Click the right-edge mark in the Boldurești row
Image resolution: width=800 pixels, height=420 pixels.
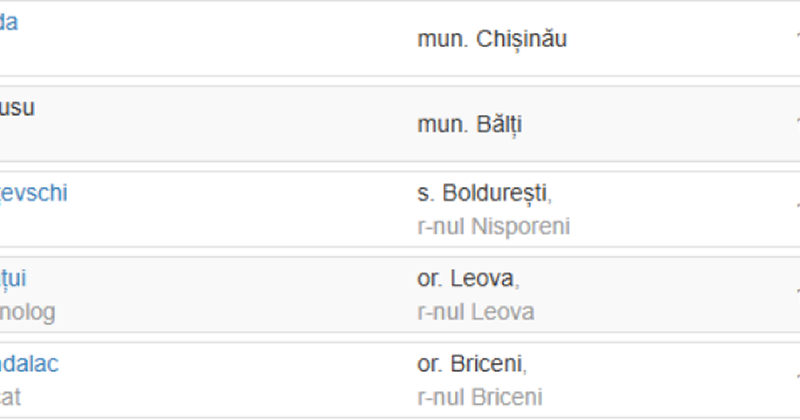[796, 206]
